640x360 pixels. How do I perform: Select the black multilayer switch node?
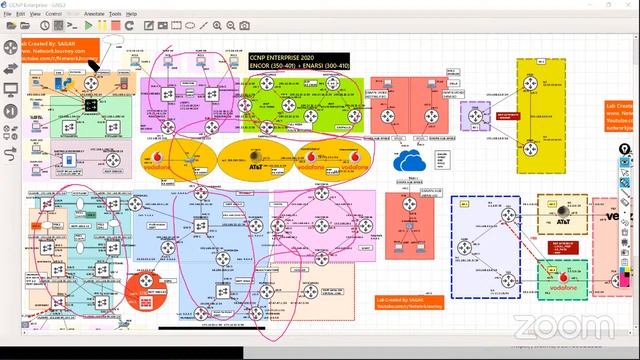click(91, 105)
